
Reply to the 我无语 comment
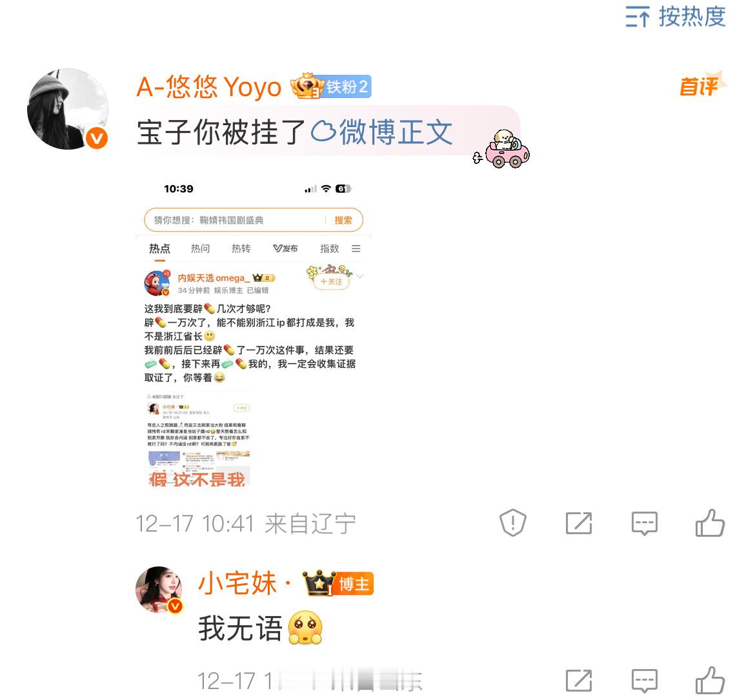click(644, 681)
